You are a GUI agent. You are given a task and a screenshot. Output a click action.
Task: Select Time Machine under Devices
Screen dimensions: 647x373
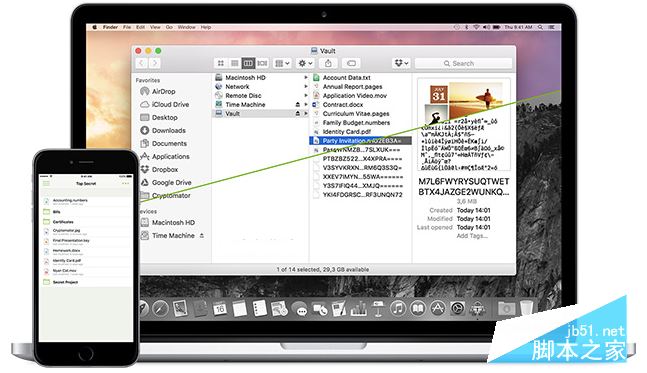[x=168, y=236]
